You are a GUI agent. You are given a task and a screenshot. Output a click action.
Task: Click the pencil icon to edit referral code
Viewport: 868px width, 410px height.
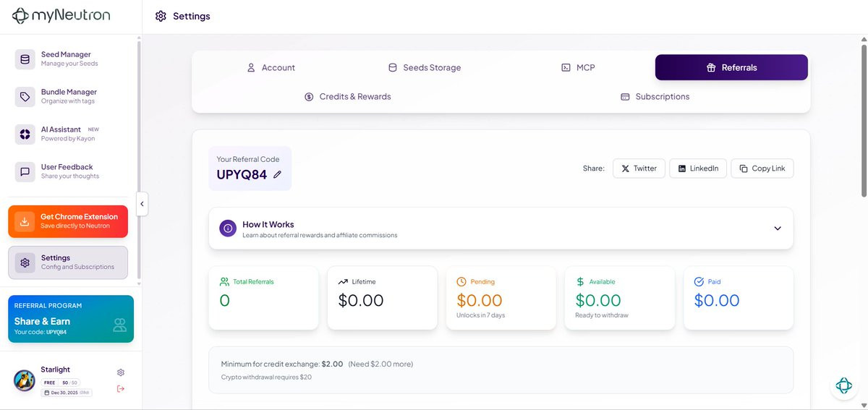277,174
